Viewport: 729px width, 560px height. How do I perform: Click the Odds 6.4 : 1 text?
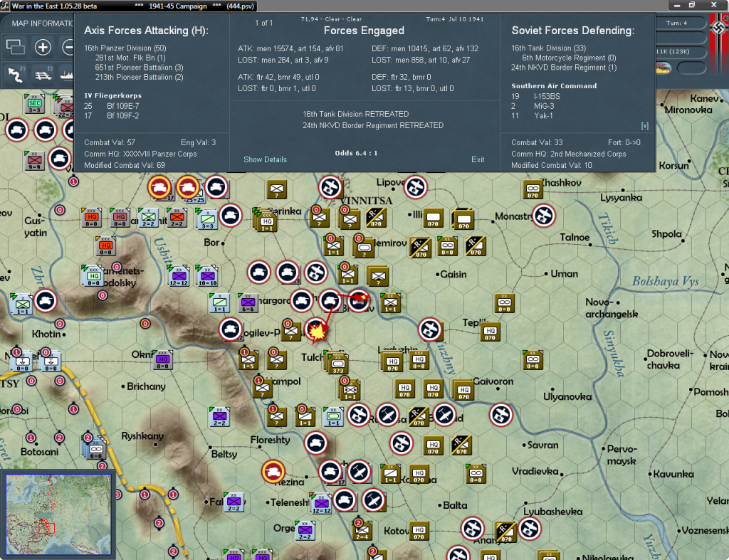point(356,153)
